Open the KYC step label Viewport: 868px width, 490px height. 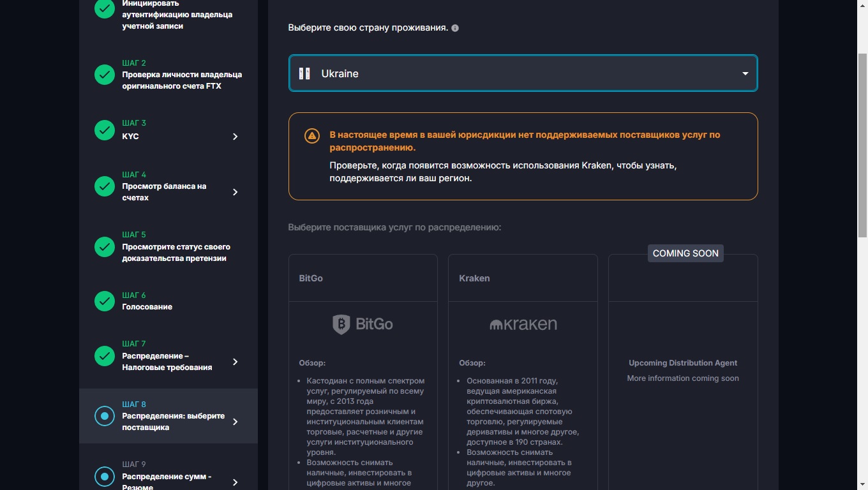130,137
